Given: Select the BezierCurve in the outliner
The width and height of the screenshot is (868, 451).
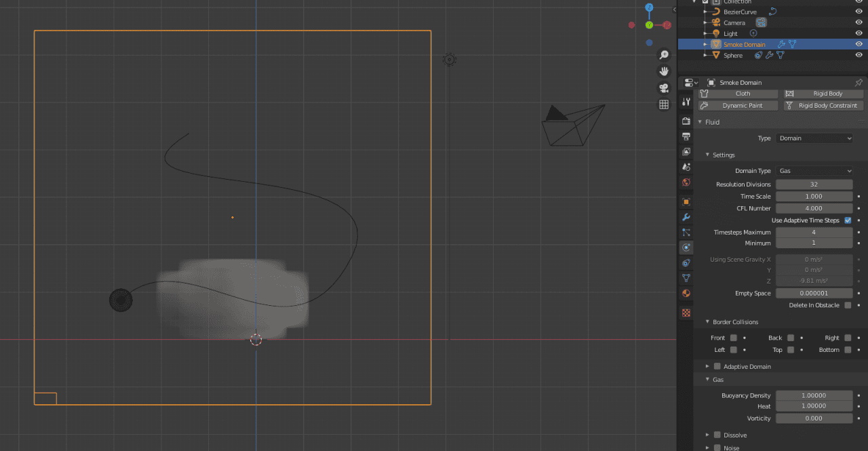Looking at the screenshot, I should coord(739,11).
